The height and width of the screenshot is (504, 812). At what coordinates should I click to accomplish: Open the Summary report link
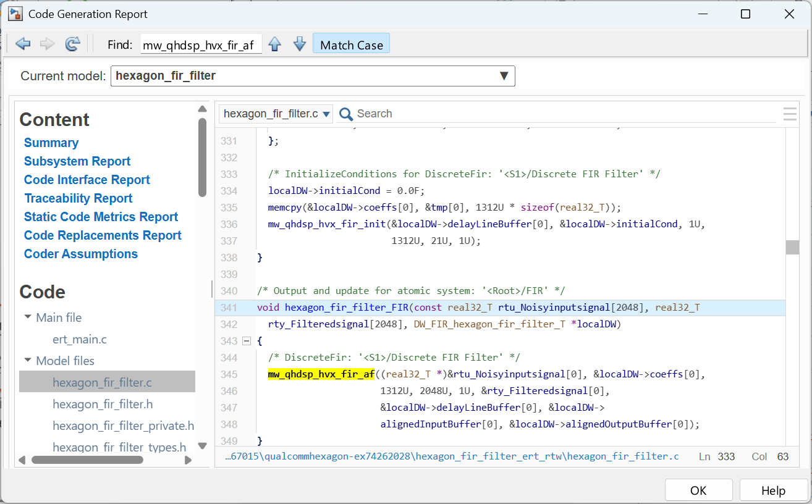click(51, 143)
